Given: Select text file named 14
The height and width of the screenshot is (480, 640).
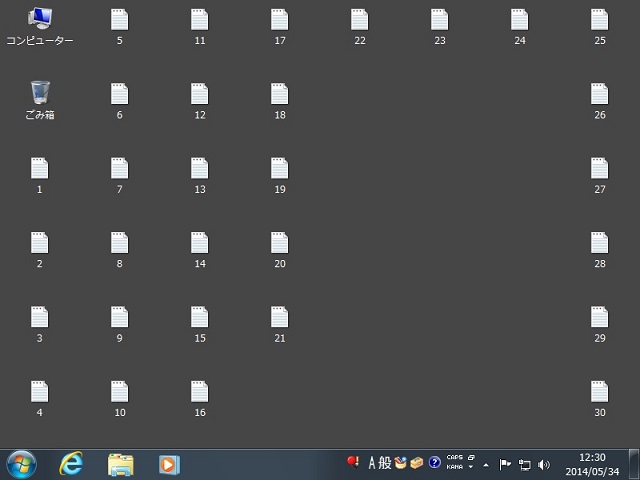Looking at the screenshot, I should (200, 250).
